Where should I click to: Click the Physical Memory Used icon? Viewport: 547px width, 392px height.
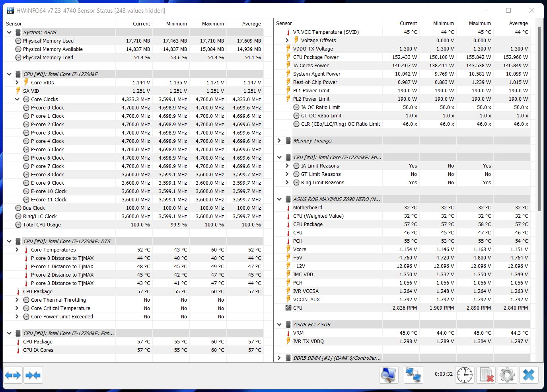point(18,41)
